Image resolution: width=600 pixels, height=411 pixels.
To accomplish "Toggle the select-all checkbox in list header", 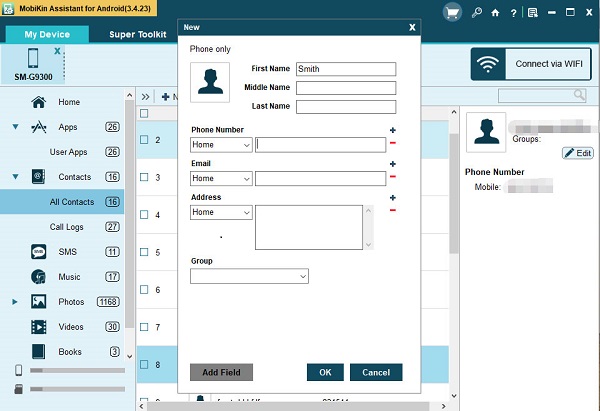I will click(143, 113).
